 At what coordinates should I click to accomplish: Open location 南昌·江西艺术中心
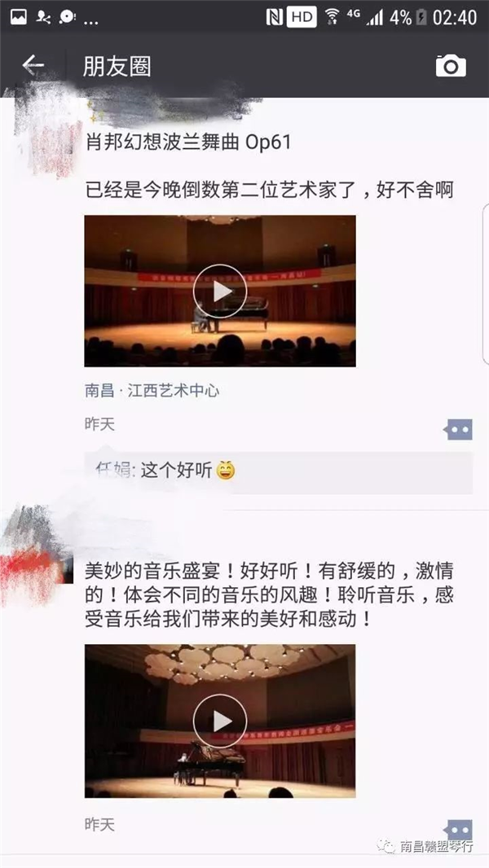152,391
